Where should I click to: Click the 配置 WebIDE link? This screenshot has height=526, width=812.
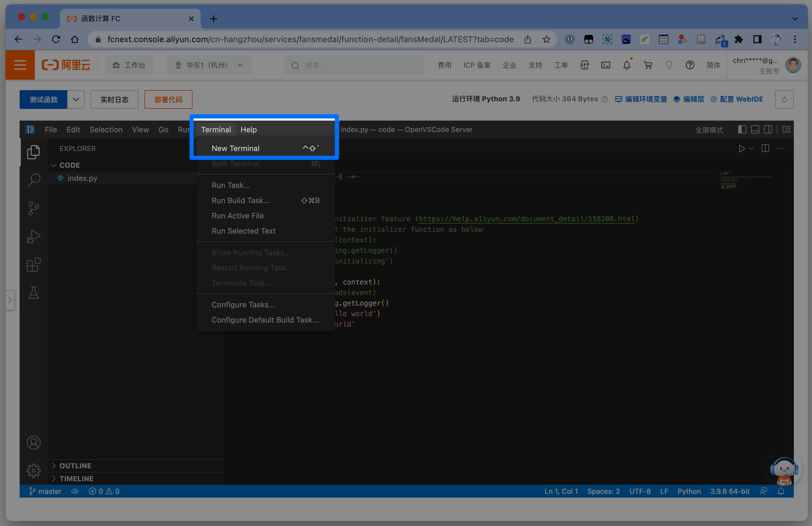point(741,99)
